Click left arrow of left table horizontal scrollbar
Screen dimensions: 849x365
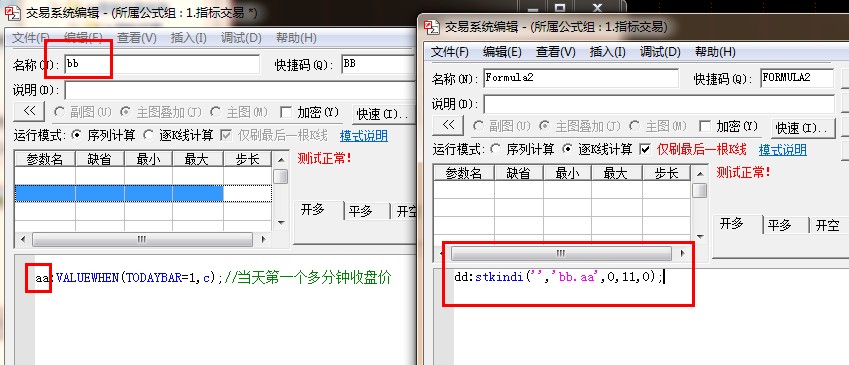pyautogui.click(x=22, y=239)
